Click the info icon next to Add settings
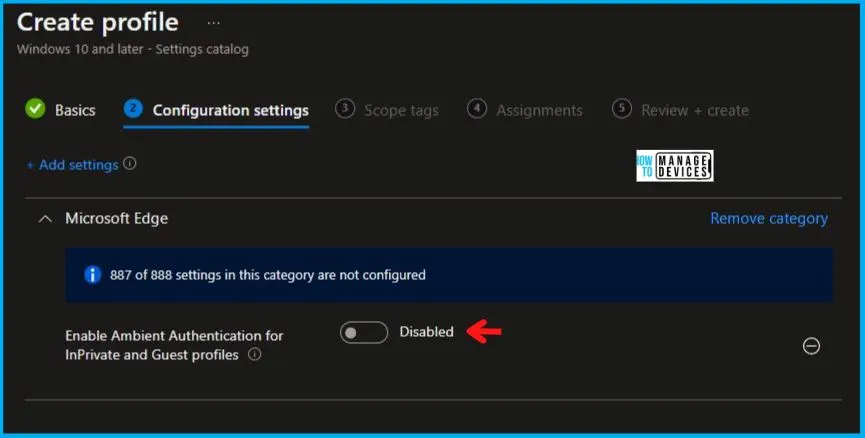865x438 pixels. click(x=130, y=163)
